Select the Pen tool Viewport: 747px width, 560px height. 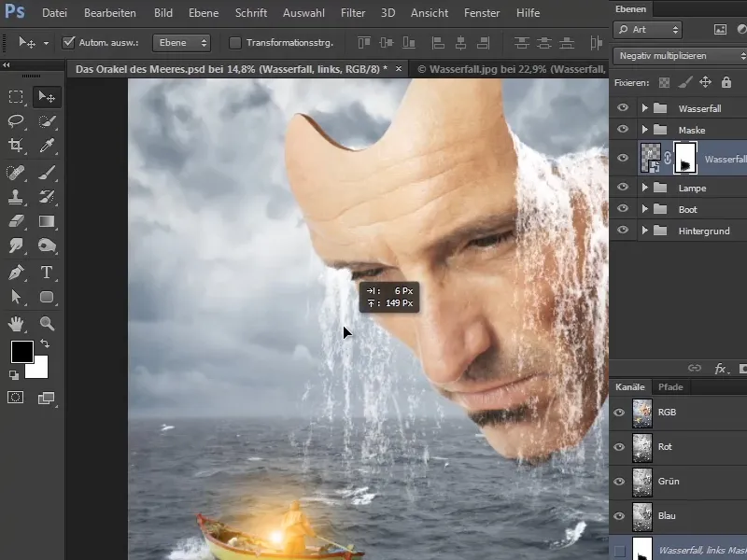[16, 273]
